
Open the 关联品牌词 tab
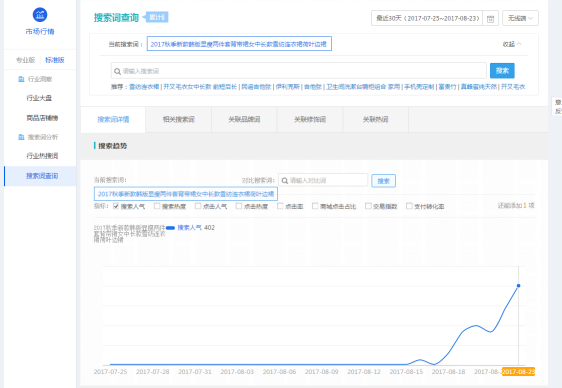(244, 120)
